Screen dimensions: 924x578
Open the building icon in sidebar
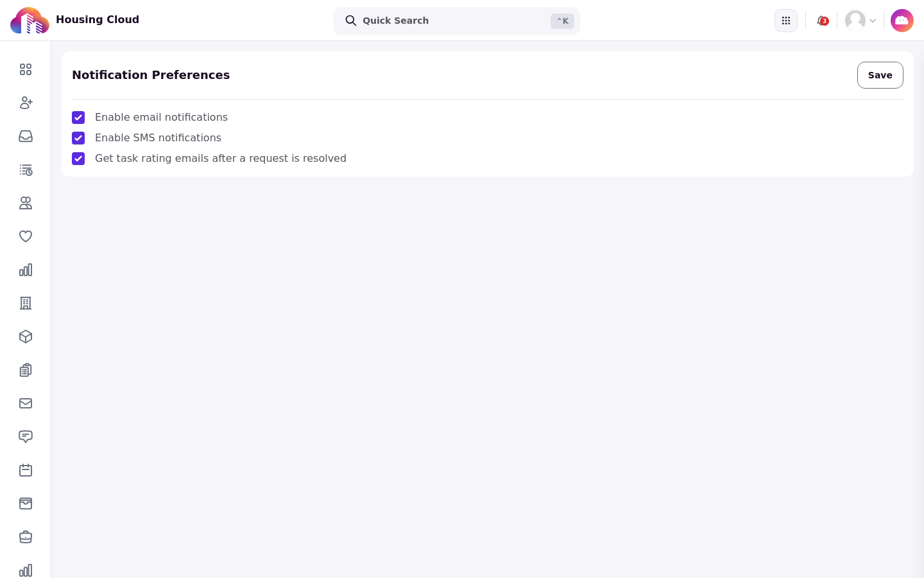pyautogui.click(x=26, y=303)
